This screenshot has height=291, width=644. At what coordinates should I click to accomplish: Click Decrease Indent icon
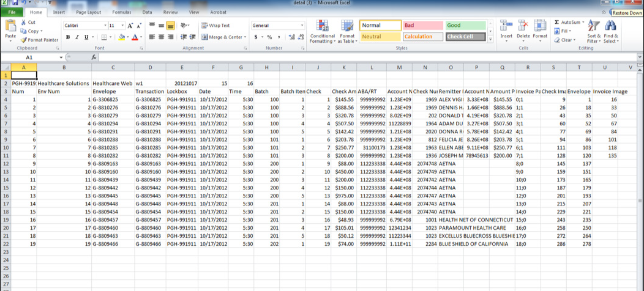tap(183, 37)
